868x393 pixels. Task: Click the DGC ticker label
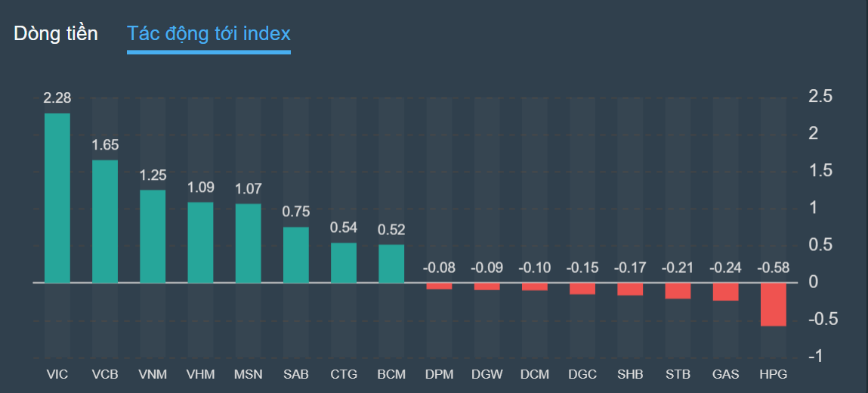coord(582,374)
